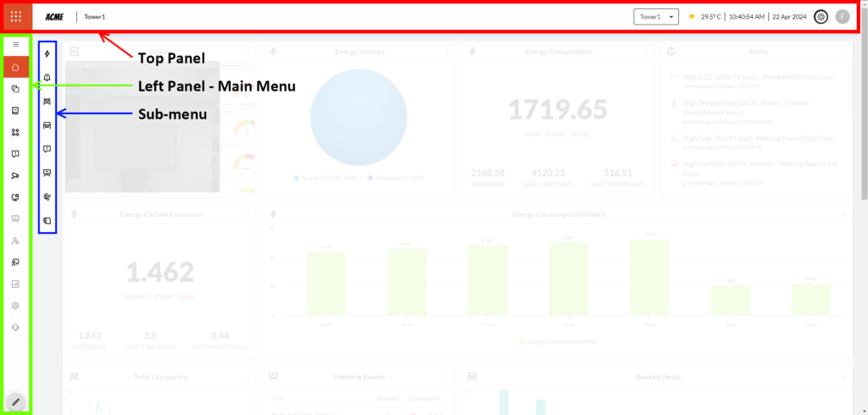Open the energy lightning bolt sub-menu icon
The height and width of the screenshot is (415, 868).
coord(47,54)
